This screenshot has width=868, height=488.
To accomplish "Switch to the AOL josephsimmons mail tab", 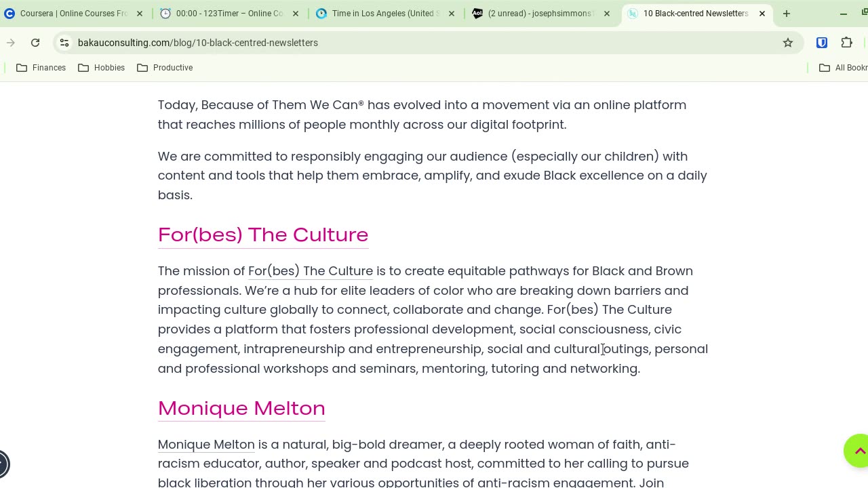I will pyautogui.click(x=541, y=14).
